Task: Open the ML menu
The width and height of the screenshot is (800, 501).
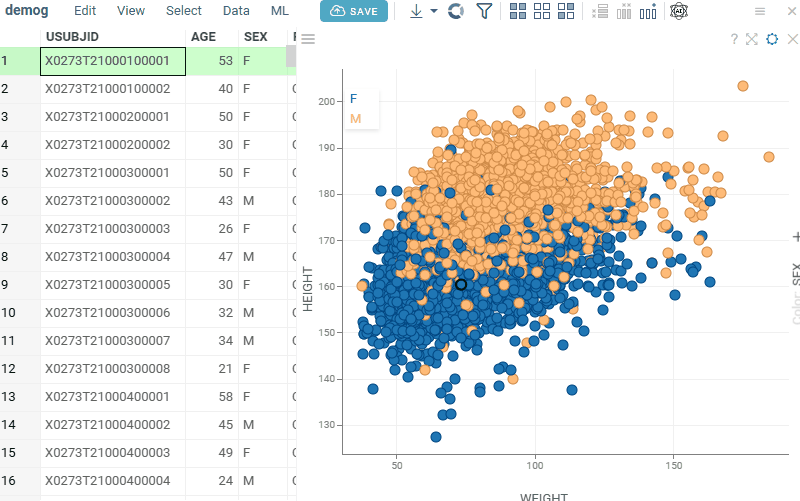Action: click(280, 11)
